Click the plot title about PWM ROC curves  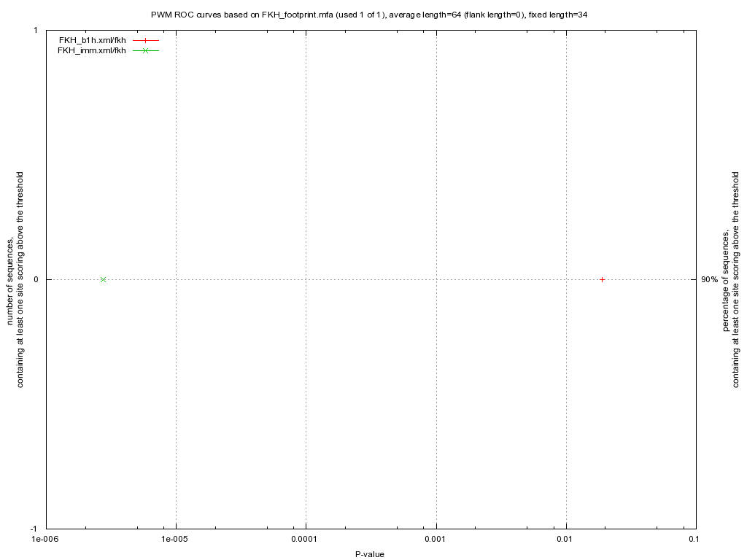click(x=374, y=15)
